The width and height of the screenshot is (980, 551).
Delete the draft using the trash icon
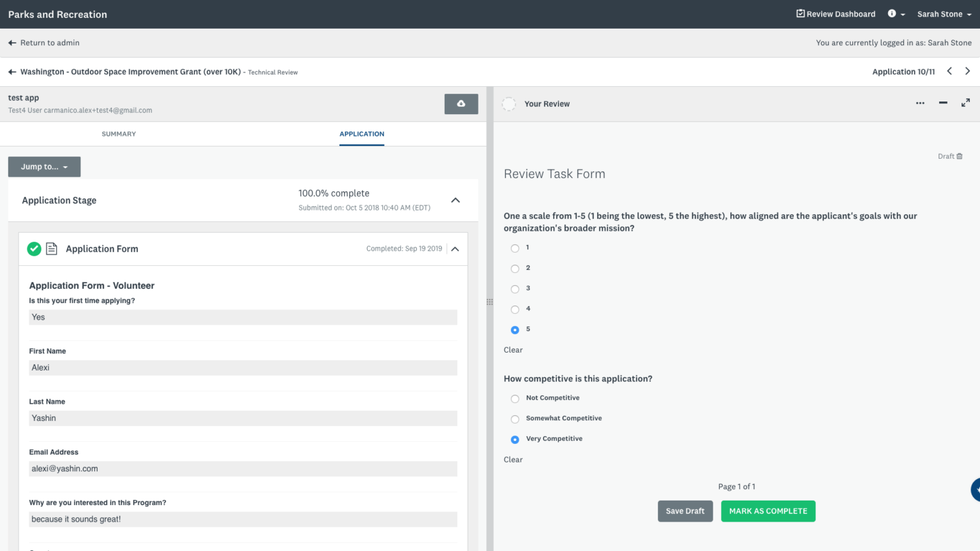pyautogui.click(x=960, y=156)
